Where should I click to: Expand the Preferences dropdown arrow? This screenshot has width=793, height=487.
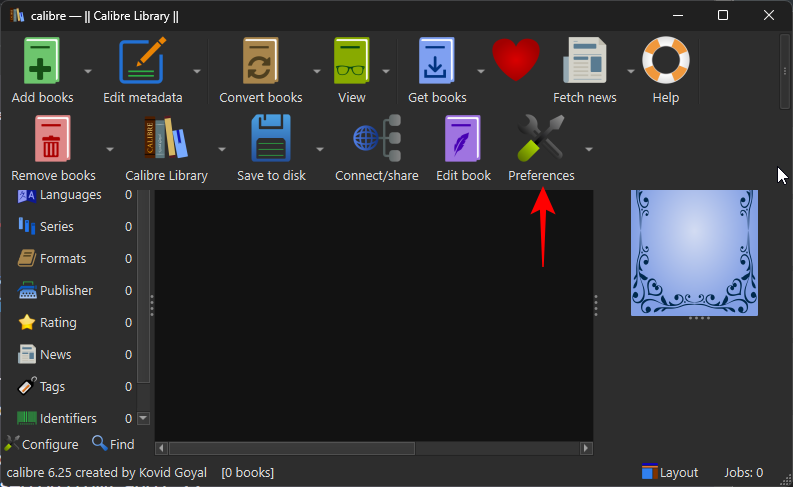point(589,149)
